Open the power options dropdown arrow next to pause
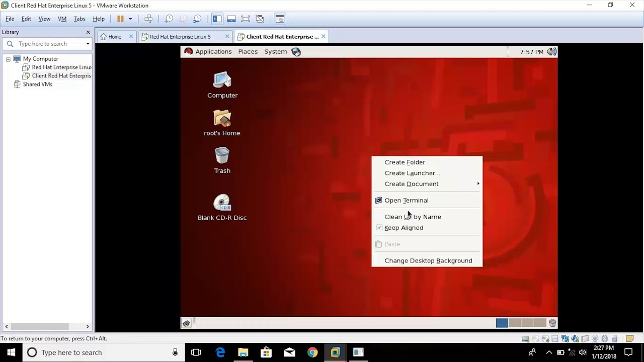644x362 pixels. coord(130,19)
